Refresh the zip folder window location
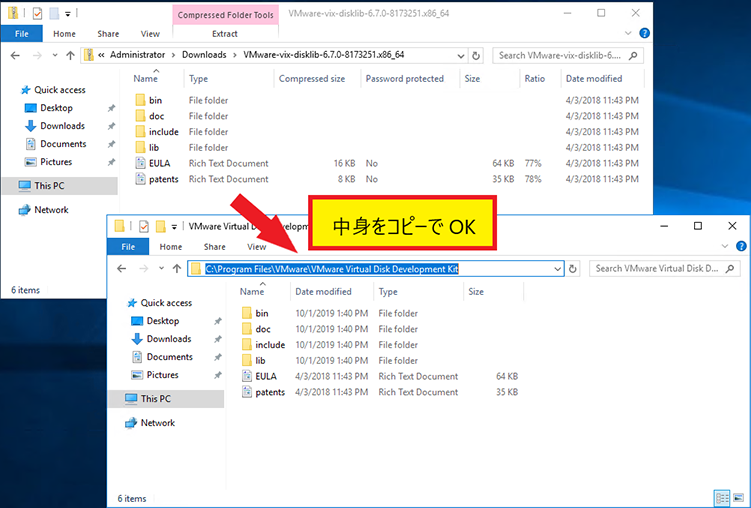751x508 pixels. tap(476, 56)
